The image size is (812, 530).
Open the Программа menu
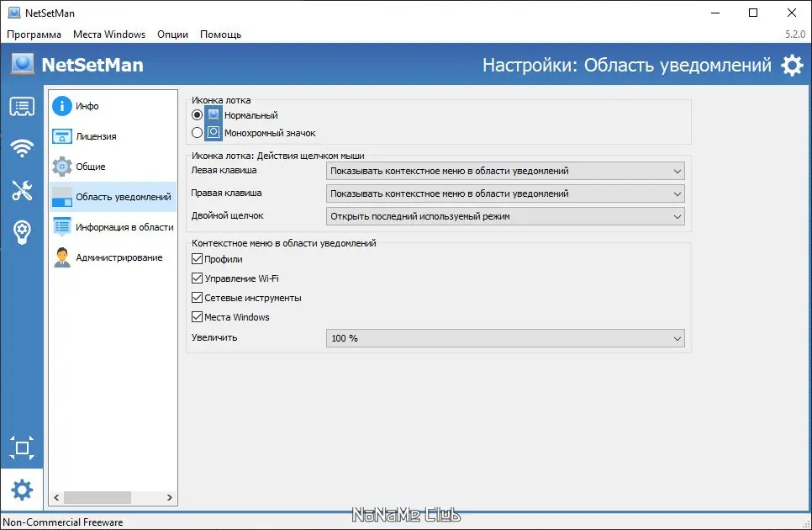pyautogui.click(x=34, y=34)
